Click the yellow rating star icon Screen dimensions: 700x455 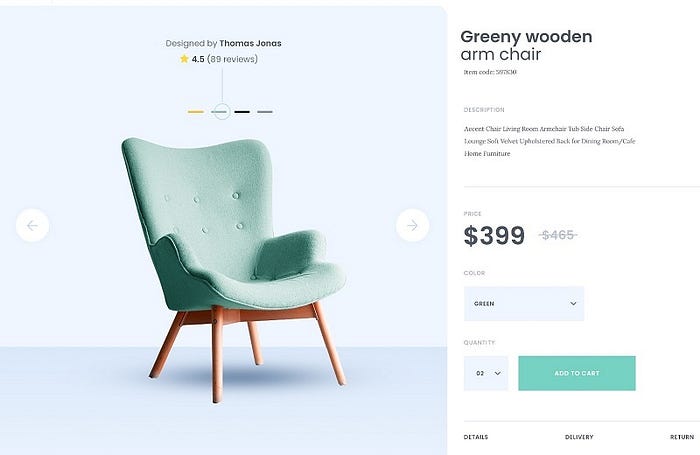tap(184, 58)
